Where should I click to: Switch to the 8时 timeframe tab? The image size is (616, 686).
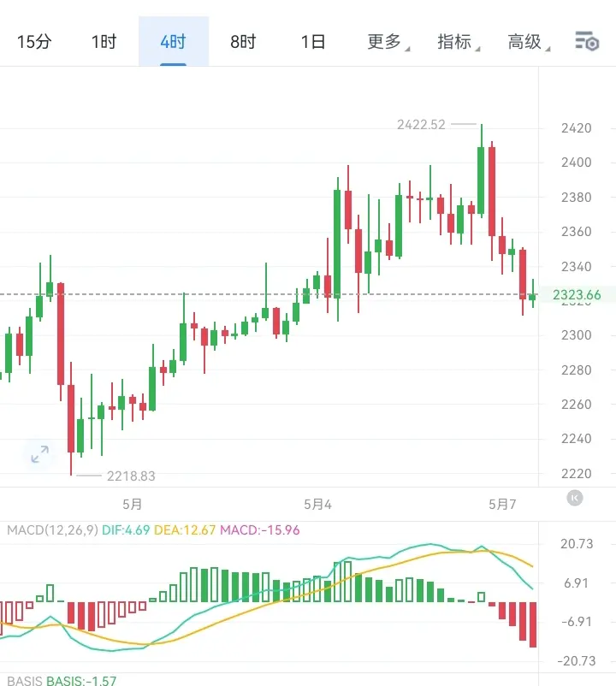[x=243, y=42]
